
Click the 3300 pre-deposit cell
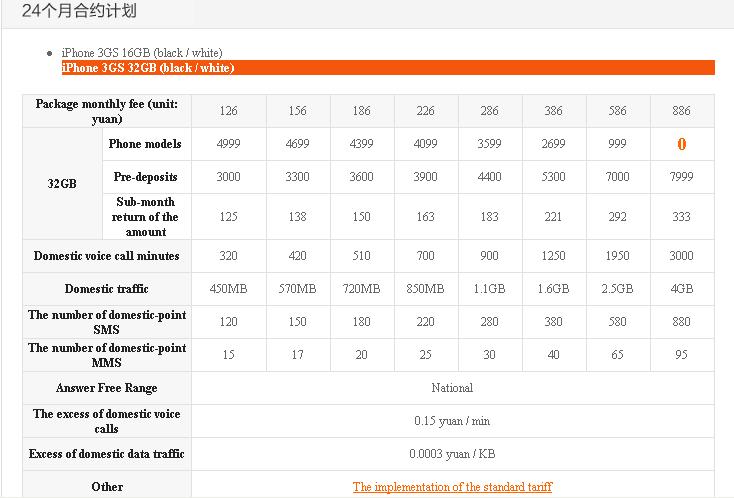pos(298,177)
